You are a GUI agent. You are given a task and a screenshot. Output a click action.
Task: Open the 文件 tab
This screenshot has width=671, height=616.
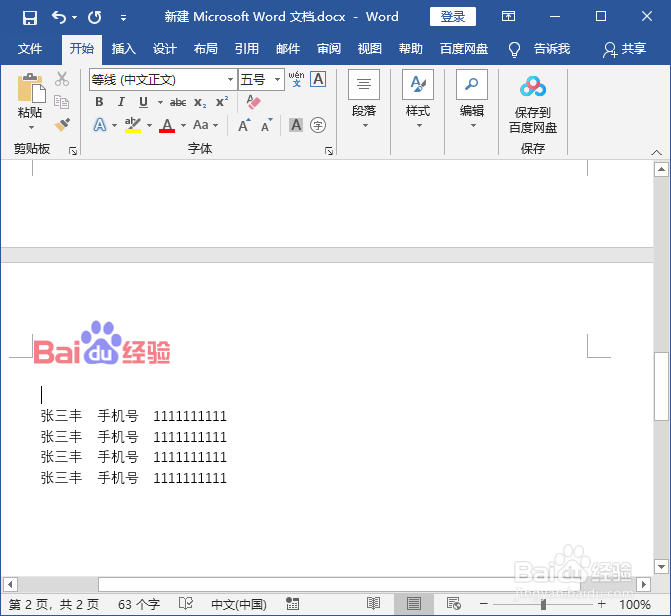[30, 49]
